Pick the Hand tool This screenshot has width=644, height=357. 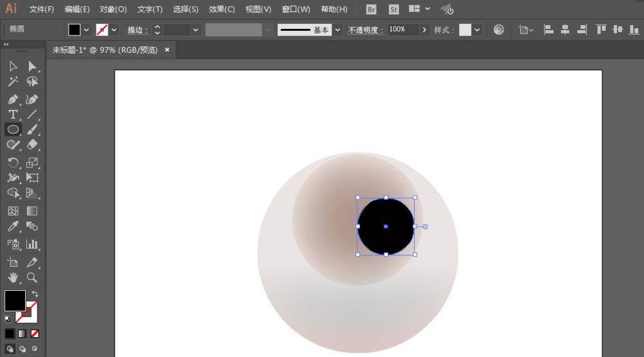point(13,278)
